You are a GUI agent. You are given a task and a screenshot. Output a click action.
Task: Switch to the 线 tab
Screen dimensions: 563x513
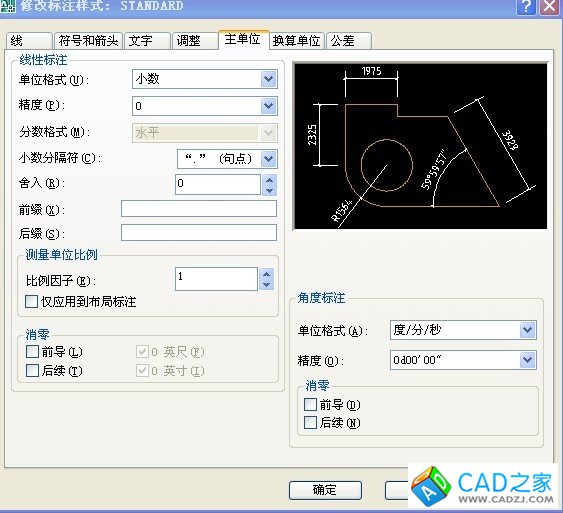pos(29,41)
